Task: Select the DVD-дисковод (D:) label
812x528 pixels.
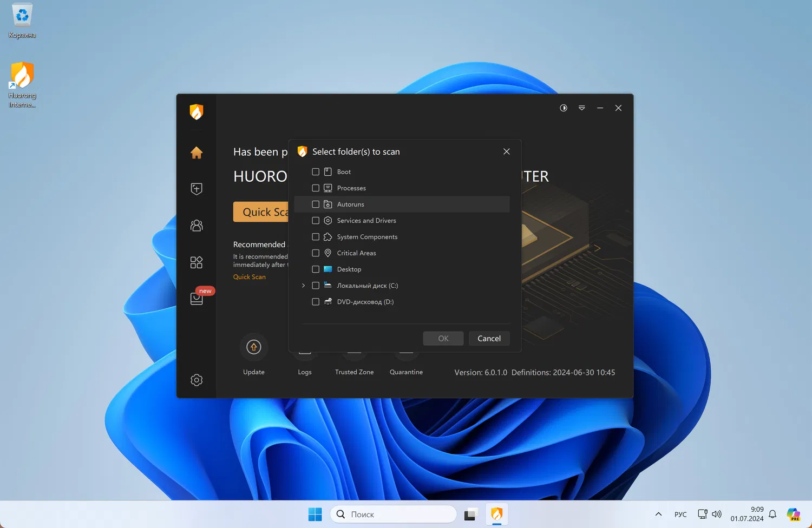Action: coord(365,302)
